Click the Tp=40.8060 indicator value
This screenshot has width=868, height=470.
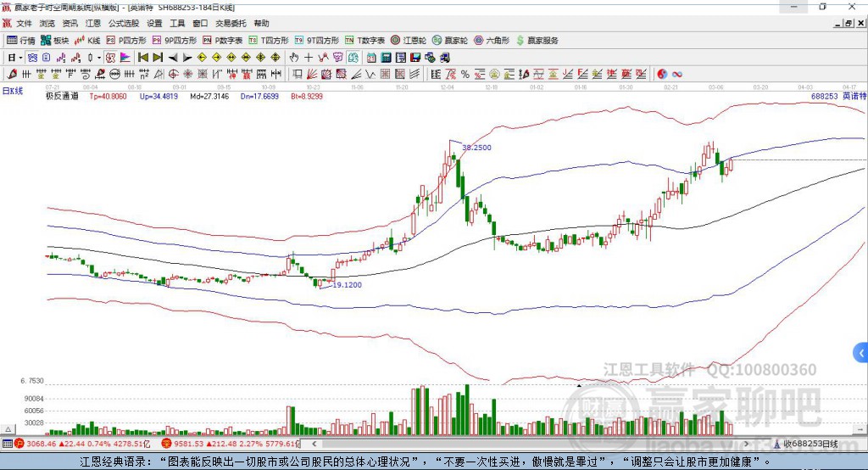click(108, 96)
